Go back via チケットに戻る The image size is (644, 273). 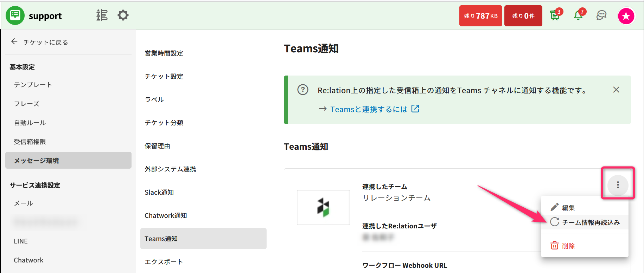[x=46, y=42]
